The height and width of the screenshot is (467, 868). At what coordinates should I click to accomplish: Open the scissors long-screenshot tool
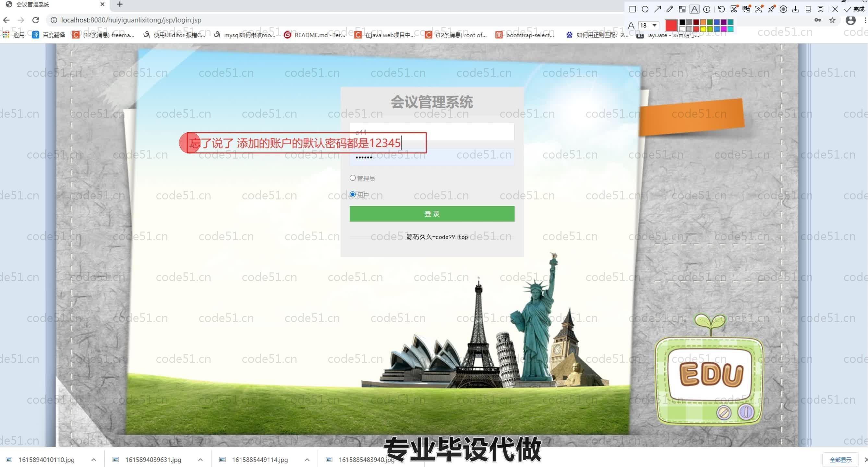click(734, 9)
